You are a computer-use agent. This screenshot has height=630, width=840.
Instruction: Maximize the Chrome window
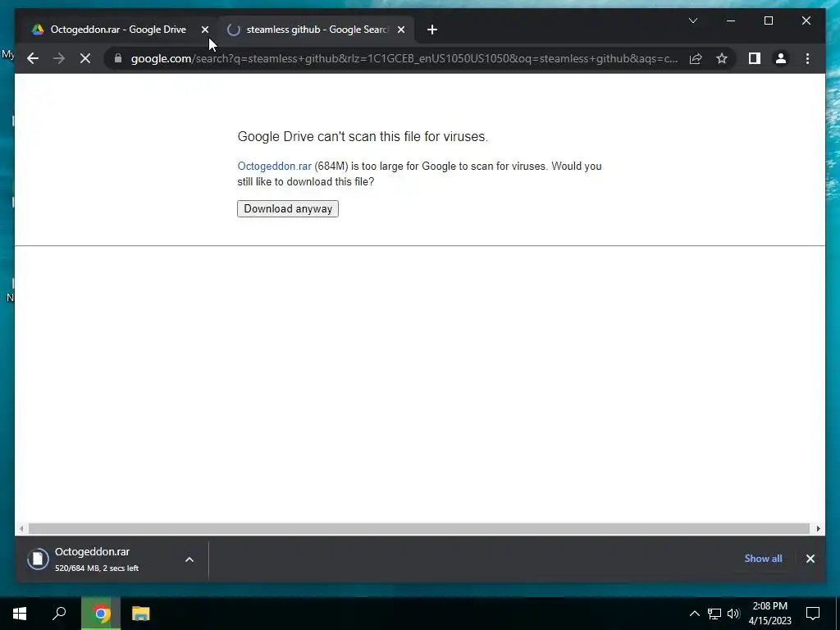tap(768, 21)
